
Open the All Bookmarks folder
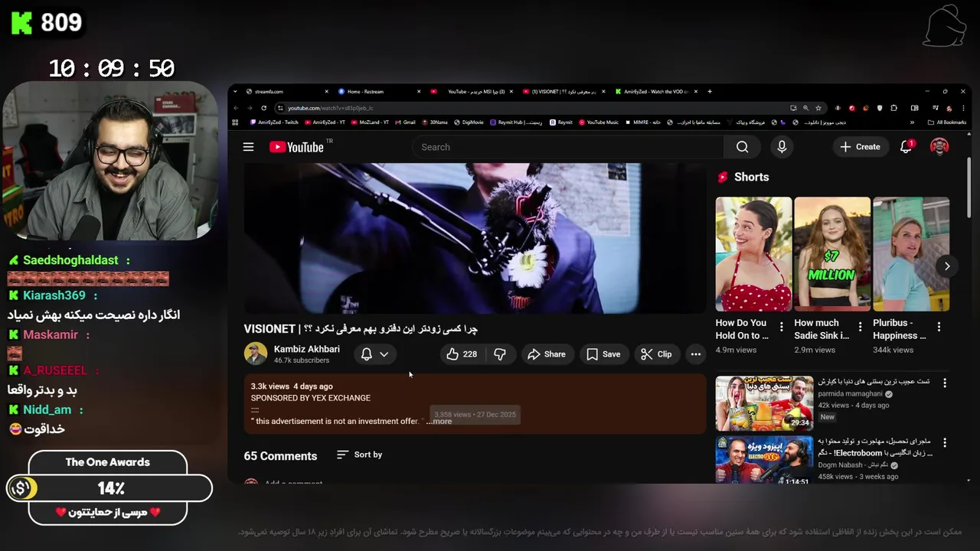(947, 122)
